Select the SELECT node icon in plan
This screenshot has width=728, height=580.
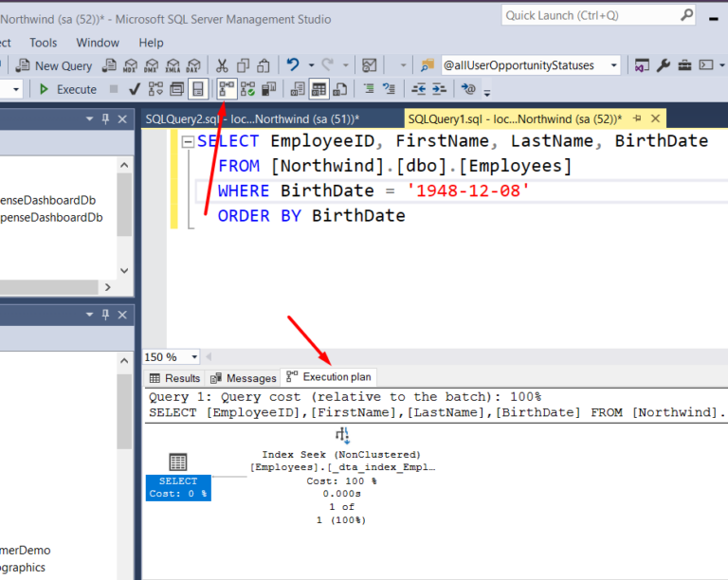pos(177,462)
